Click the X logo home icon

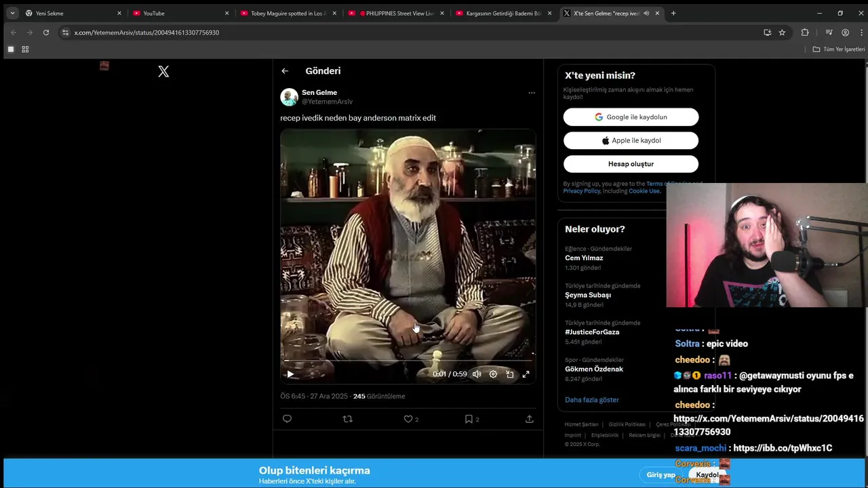[x=163, y=71]
